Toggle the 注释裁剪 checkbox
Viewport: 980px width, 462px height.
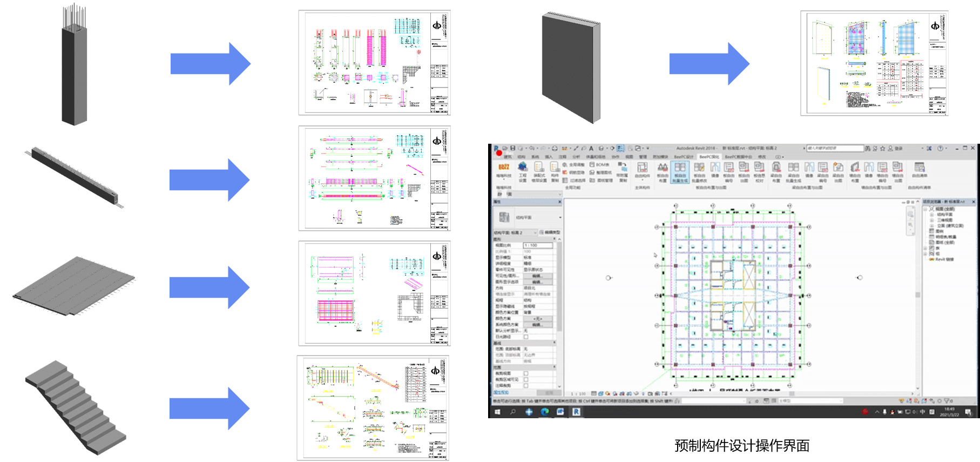click(x=525, y=386)
